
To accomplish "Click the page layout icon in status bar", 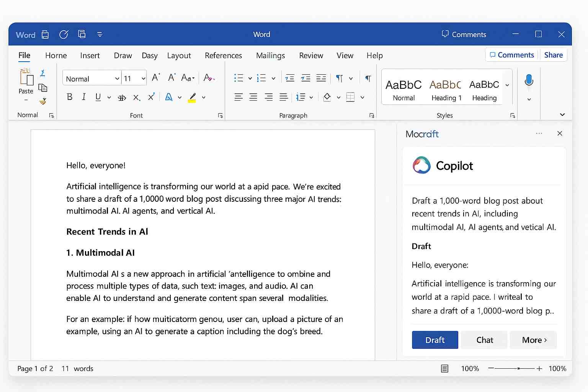I will point(444,369).
